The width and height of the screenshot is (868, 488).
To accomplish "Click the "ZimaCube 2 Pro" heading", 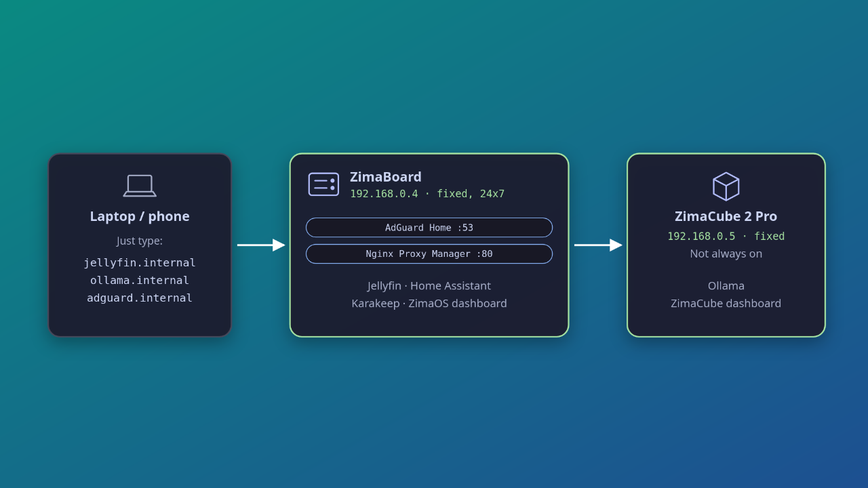I will pyautogui.click(x=726, y=216).
